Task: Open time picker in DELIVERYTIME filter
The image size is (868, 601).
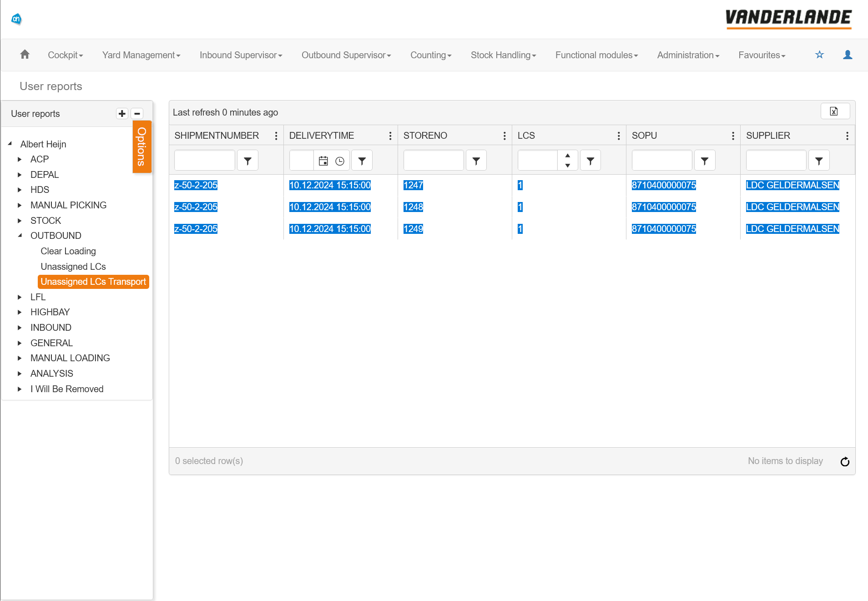Action: click(340, 161)
